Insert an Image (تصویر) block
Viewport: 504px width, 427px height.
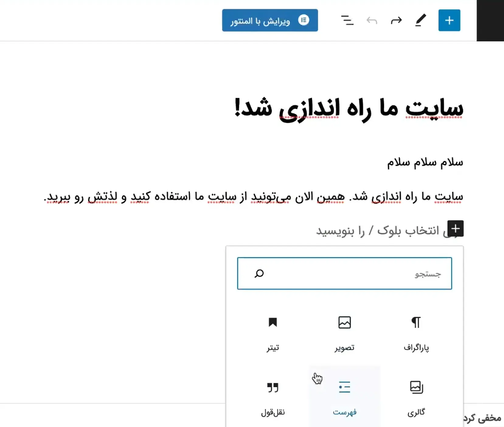tap(345, 335)
